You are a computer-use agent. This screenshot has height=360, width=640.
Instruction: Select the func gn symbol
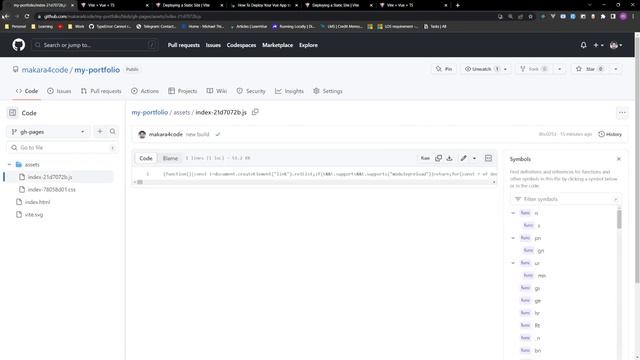coord(534,250)
